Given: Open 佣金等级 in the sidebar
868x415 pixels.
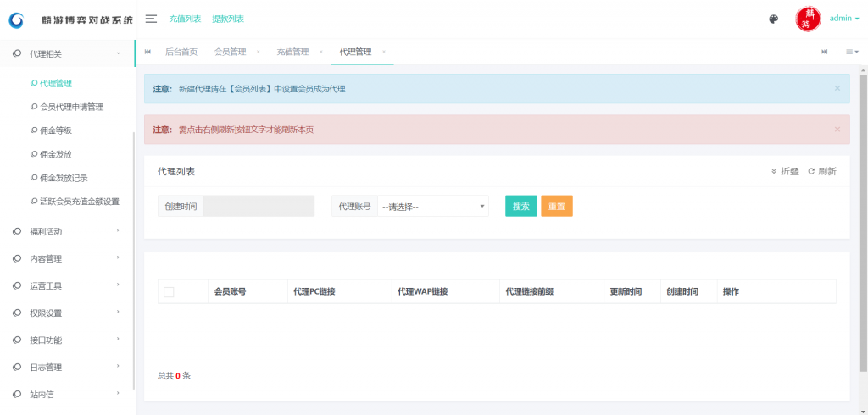Looking at the screenshot, I should click(56, 130).
